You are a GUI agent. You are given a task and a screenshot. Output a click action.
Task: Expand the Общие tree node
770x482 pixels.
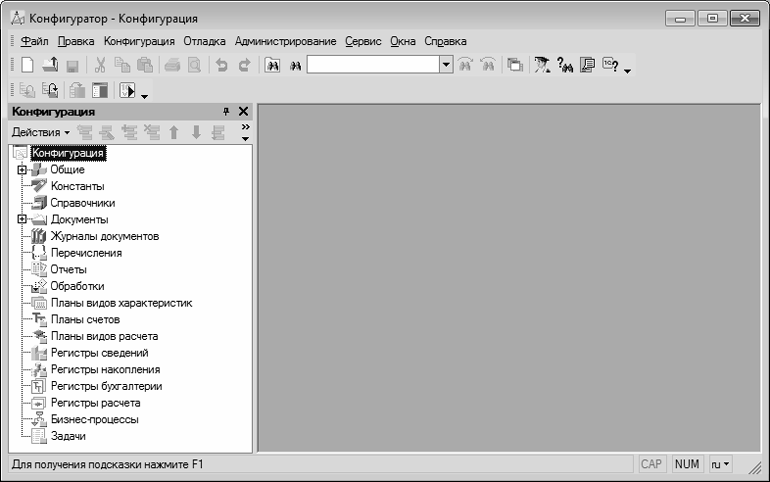[20, 170]
